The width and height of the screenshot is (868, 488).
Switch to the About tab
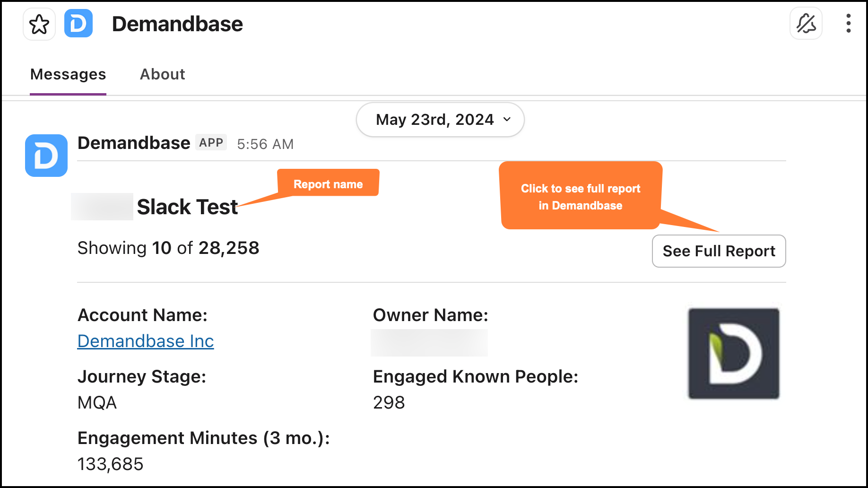[163, 74]
